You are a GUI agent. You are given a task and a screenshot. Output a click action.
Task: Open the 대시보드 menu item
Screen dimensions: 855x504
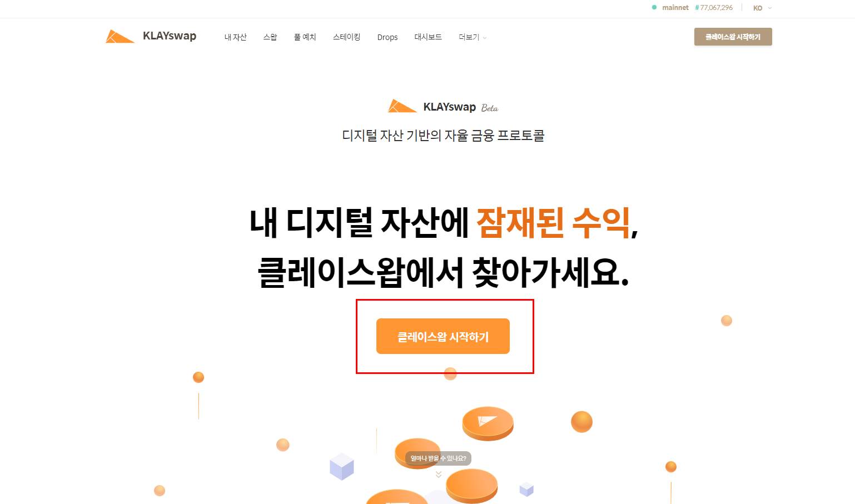point(428,37)
